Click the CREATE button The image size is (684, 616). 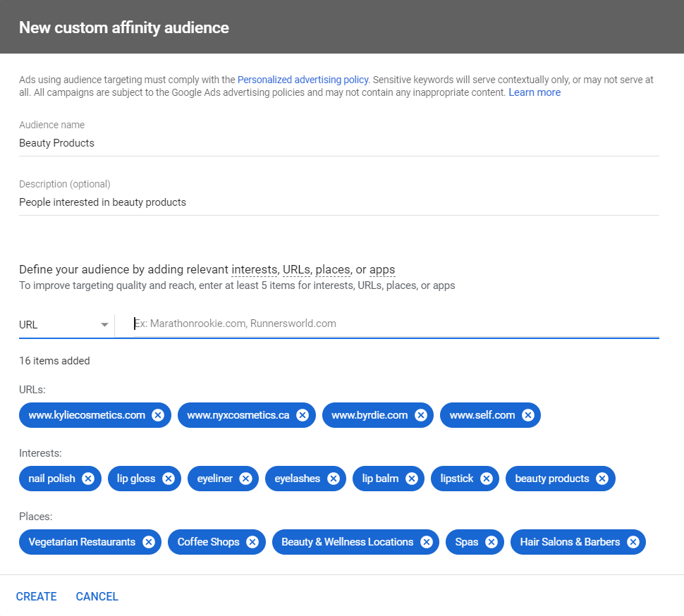point(37,596)
